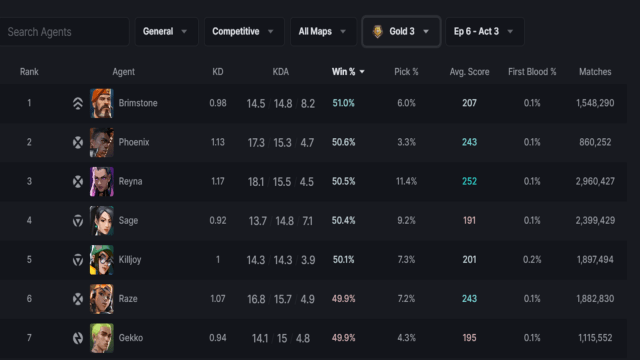Click Sage's sentinel role icon
The width and height of the screenshot is (640, 360).
(78, 221)
